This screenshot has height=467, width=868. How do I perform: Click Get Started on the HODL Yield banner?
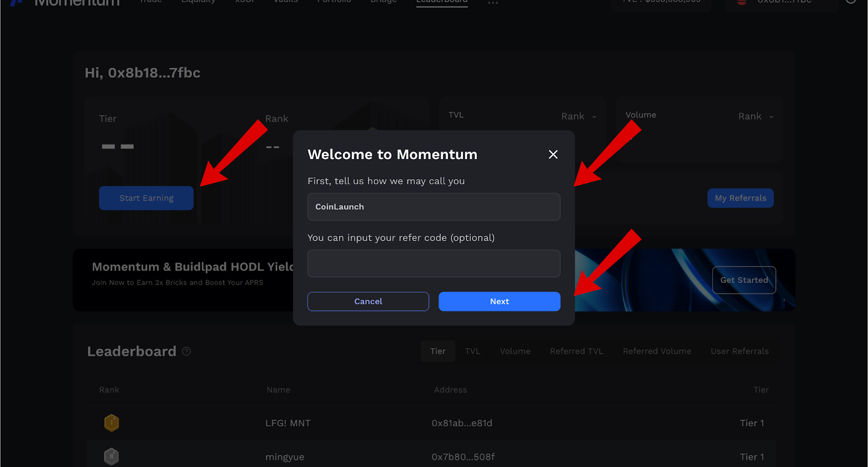pyautogui.click(x=744, y=280)
